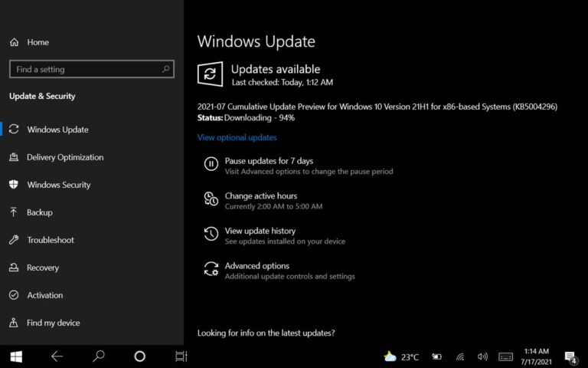
Task: Click the Status Downloading 94% text
Action: 246,117
